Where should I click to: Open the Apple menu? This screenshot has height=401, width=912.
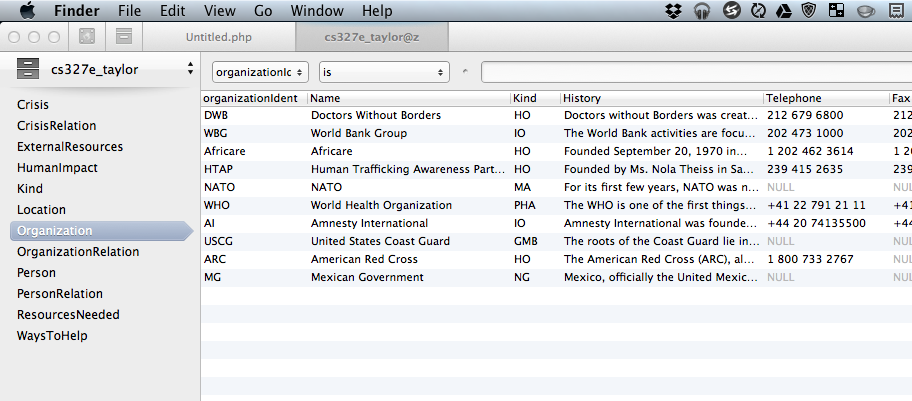27,10
